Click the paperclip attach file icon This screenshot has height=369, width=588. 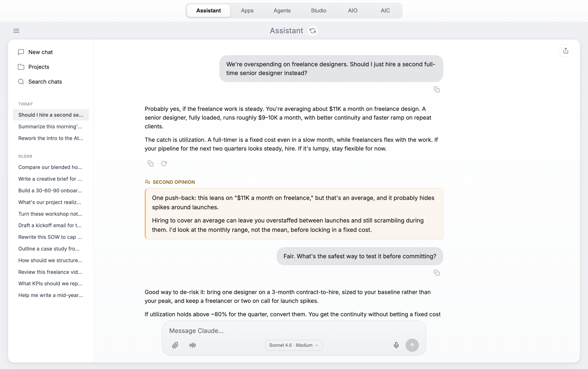coord(175,345)
